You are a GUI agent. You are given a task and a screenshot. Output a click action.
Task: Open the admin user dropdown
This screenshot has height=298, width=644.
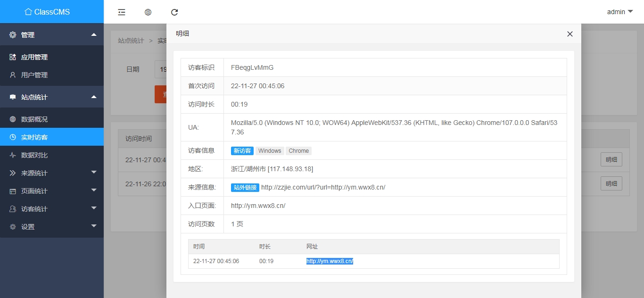(619, 12)
